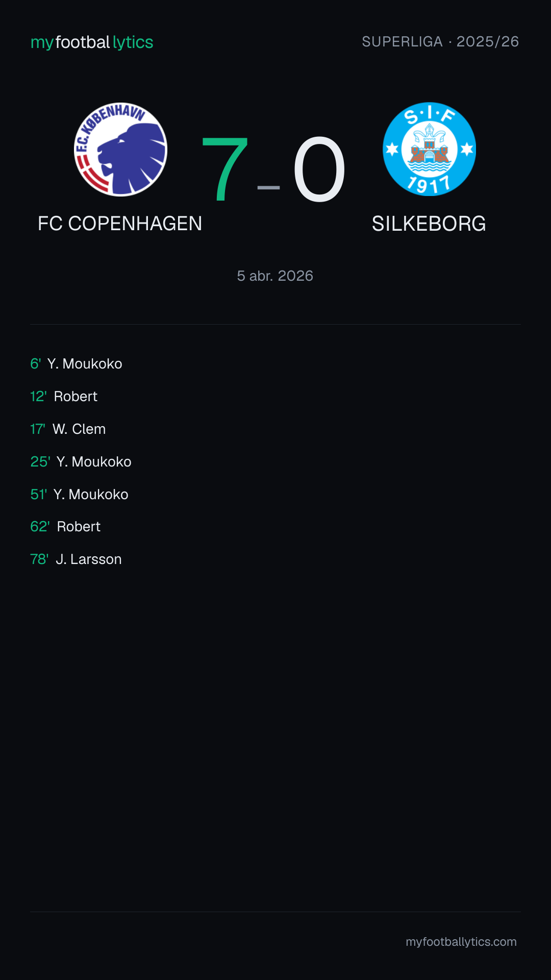Select the 12' Robert goal entry
Screen dimensions: 551x980
pos(64,397)
